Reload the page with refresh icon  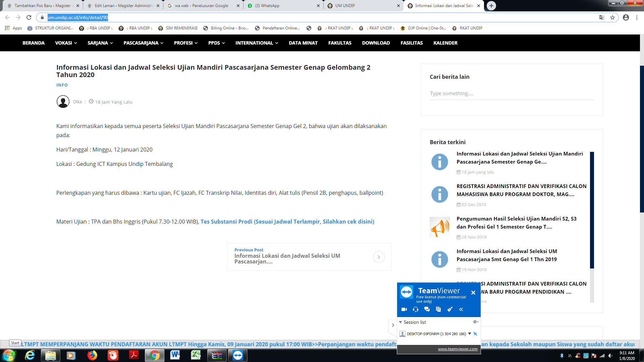click(x=29, y=17)
